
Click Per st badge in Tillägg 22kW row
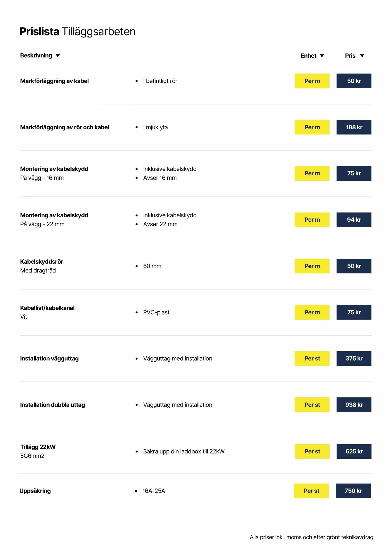coord(312,451)
